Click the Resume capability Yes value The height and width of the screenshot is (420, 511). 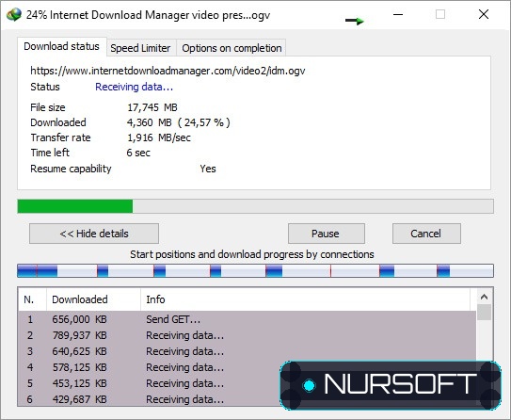pyautogui.click(x=208, y=169)
